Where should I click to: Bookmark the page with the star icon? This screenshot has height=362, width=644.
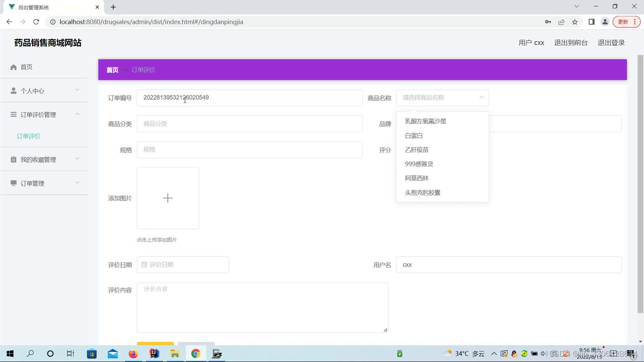tap(575, 22)
